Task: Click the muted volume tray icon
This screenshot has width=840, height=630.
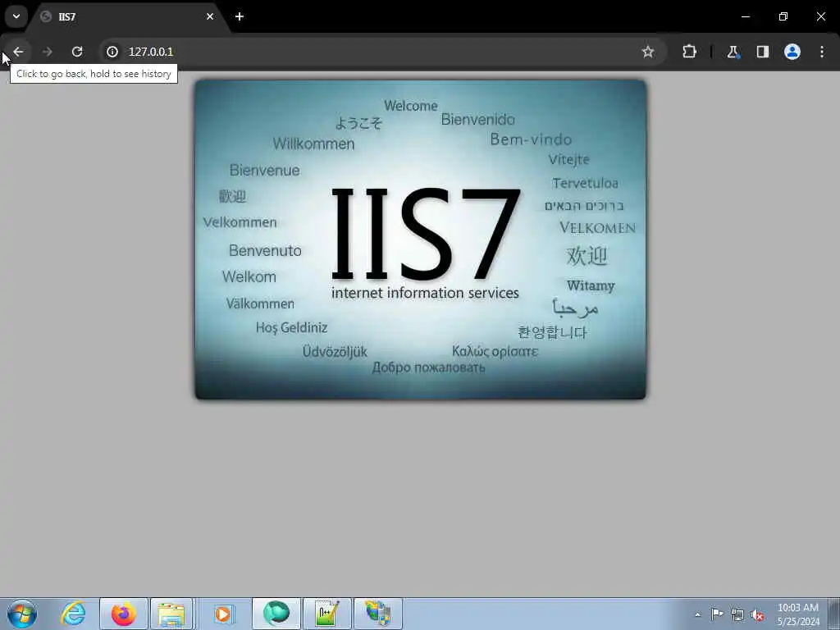Action: tap(757, 615)
